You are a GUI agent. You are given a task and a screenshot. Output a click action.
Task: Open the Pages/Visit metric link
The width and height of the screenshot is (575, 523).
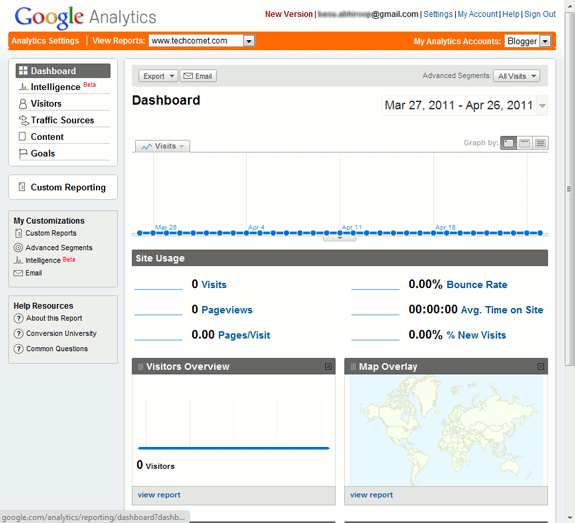244,335
